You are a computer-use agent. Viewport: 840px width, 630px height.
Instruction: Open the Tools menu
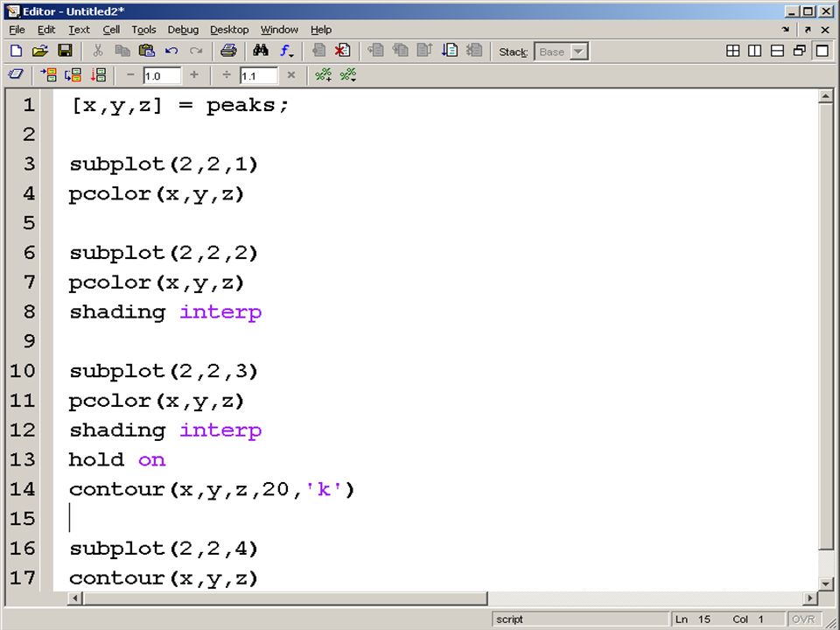click(x=143, y=30)
